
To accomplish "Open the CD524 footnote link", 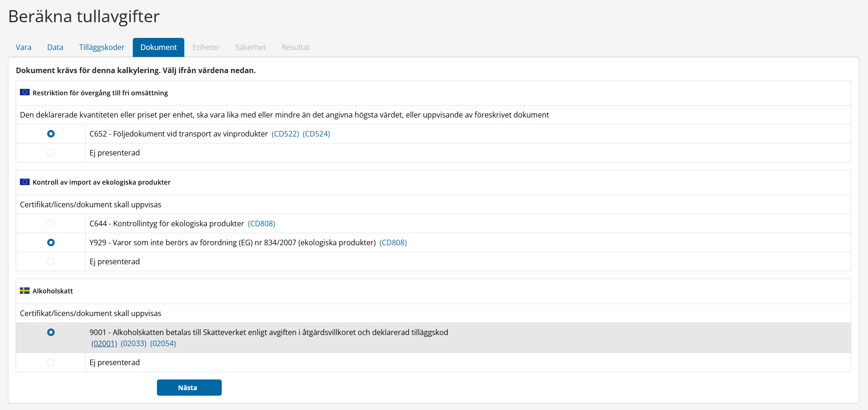I will point(316,134).
